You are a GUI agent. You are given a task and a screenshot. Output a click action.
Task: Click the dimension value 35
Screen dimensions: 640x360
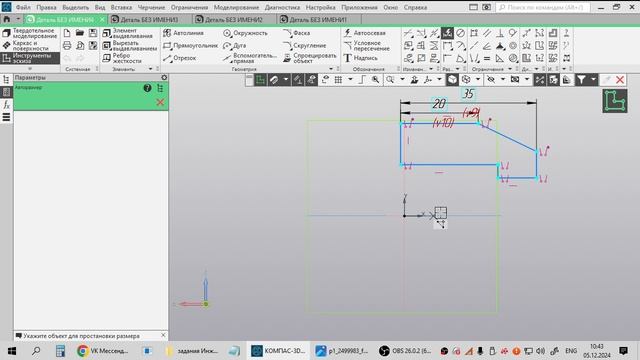coord(468,94)
